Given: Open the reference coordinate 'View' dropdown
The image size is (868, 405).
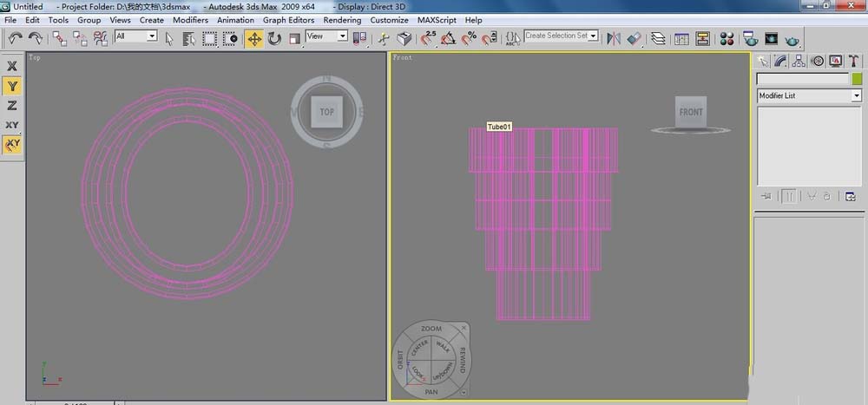Looking at the screenshot, I should 326,36.
